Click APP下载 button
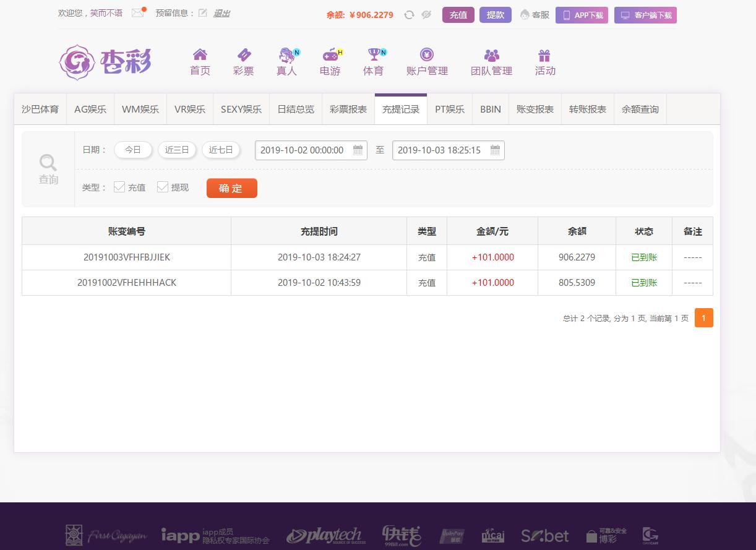The width and height of the screenshot is (756, 550). (582, 15)
